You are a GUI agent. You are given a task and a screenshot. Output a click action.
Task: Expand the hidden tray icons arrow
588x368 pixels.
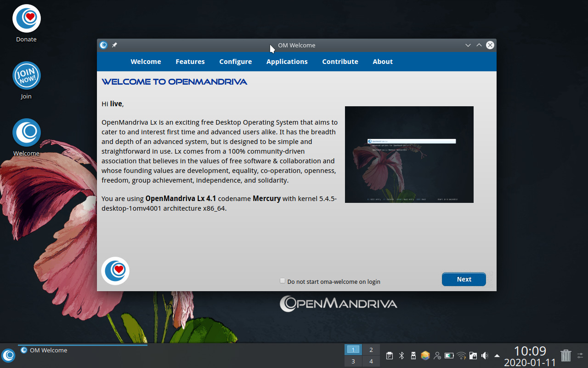[497, 355]
